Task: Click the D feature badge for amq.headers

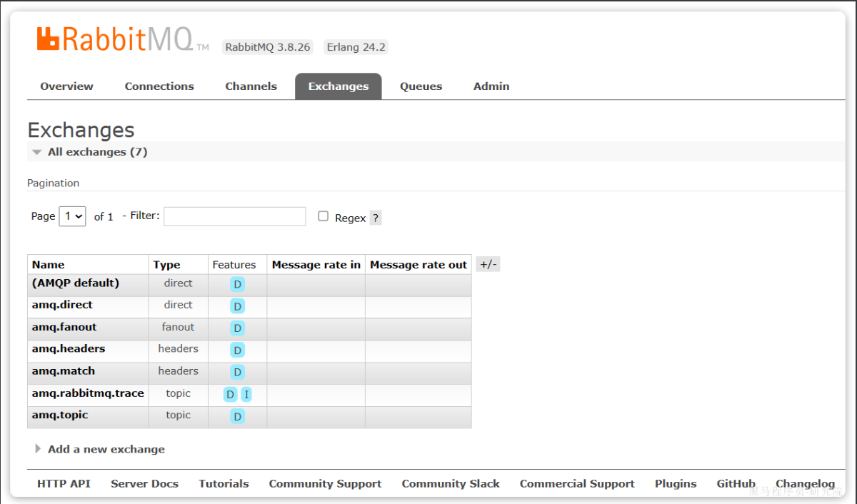Action: 238,350
